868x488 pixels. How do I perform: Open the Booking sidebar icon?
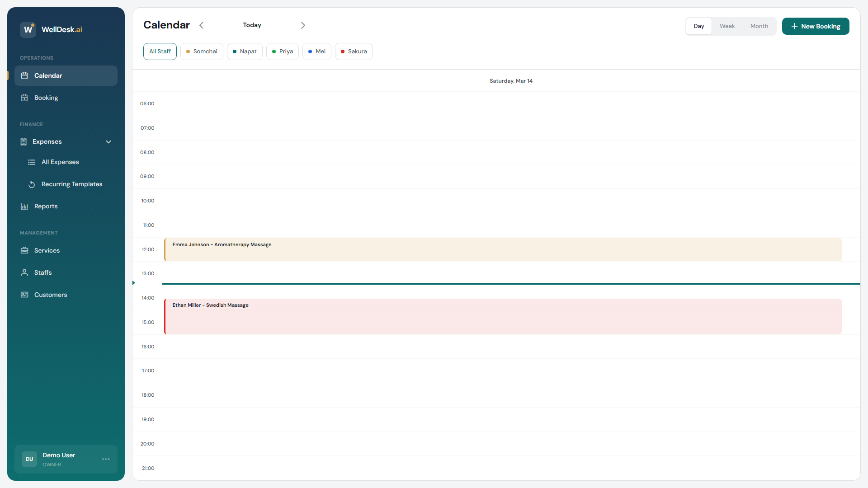click(24, 98)
